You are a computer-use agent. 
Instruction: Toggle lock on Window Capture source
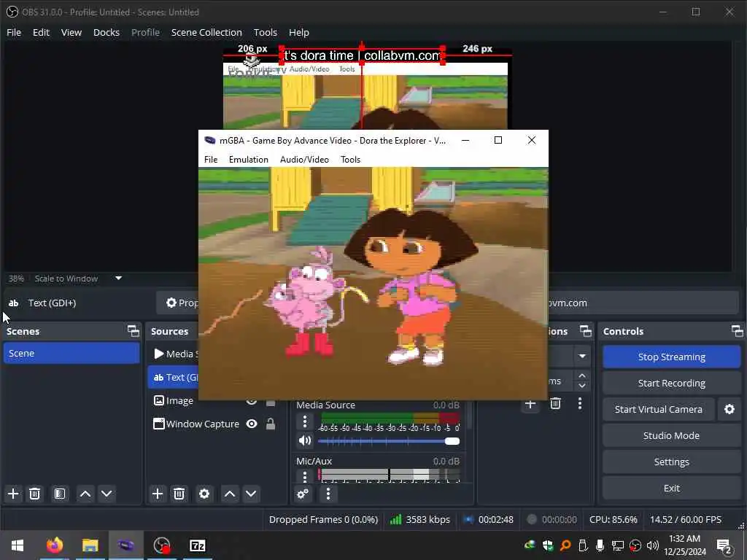[x=271, y=424]
